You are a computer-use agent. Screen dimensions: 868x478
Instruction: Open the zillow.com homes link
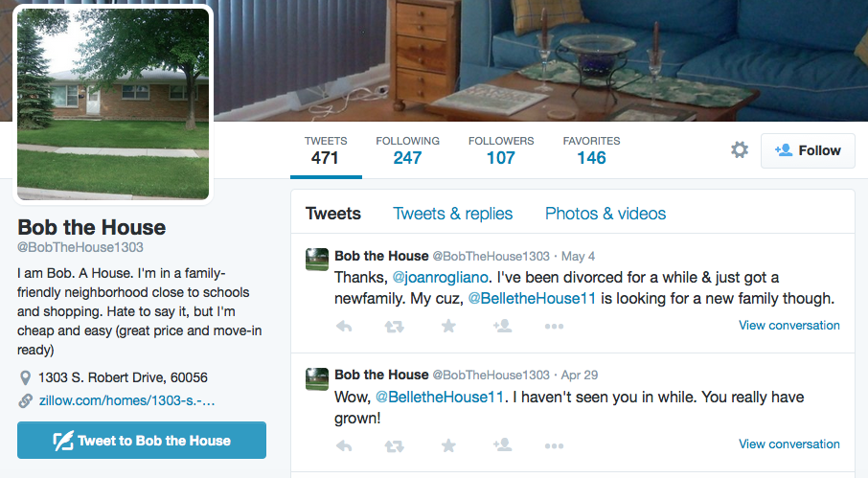[x=126, y=400]
